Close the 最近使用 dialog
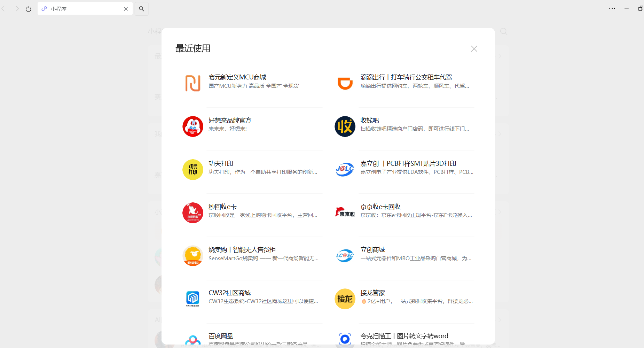644x348 pixels. (474, 49)
